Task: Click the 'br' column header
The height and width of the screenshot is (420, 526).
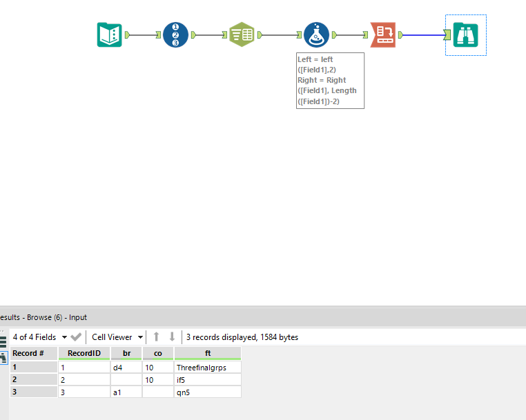Action: pyautogui.click(x=126, y=353)
